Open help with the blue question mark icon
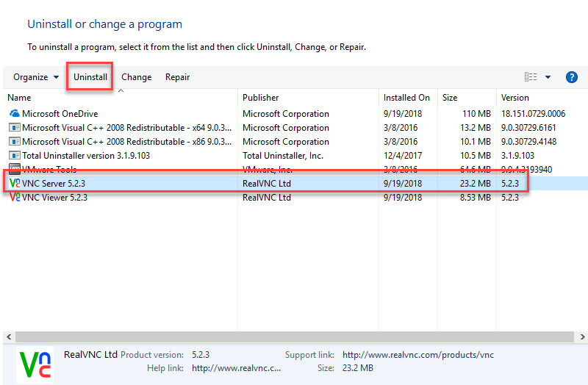The image size is (588, 385). tap(571, 77)
